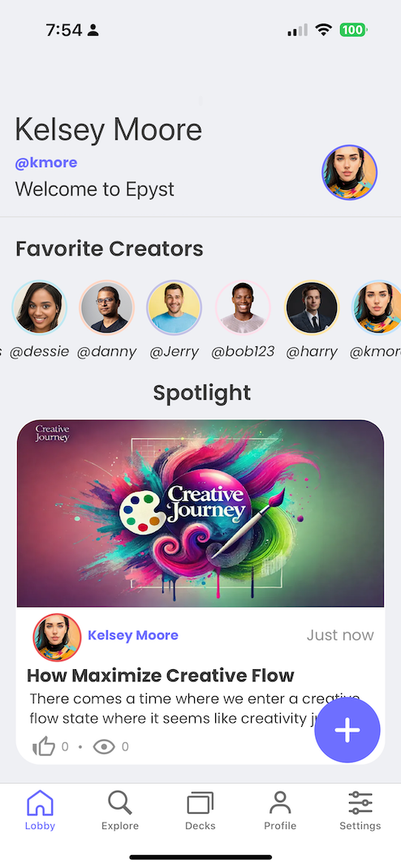The image size is (401, 868).
Task: Open Kelsey Moore author link on post
Action: [x=133, y=635]
